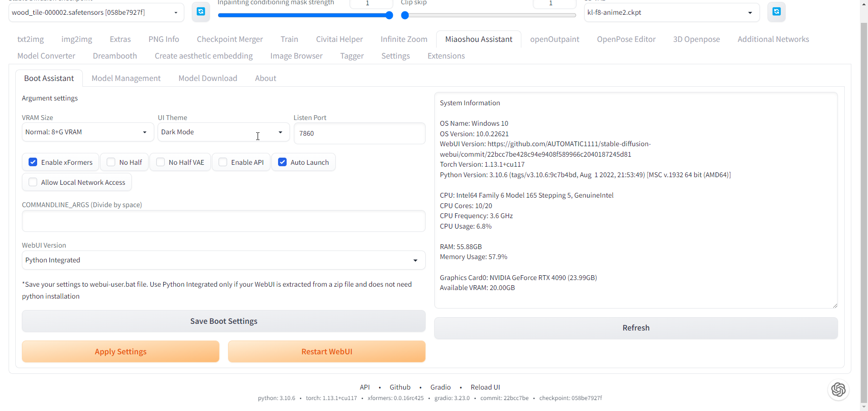Adjust Inpainting conditioning mask strength slider
The height and width of the screenshot is (411, 868).
point(305,15)
